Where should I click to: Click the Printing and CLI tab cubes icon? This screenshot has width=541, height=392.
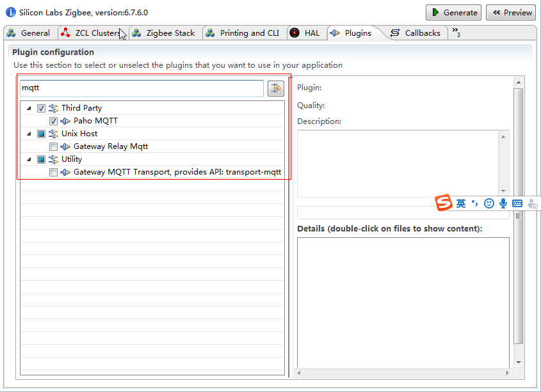click(211, 33)
